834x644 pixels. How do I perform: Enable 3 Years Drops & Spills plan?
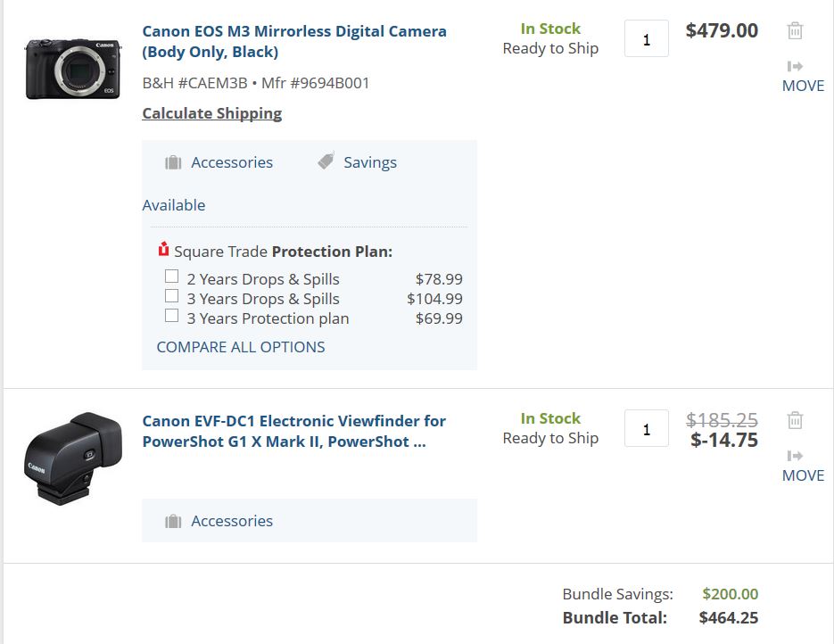click(171, 296)
